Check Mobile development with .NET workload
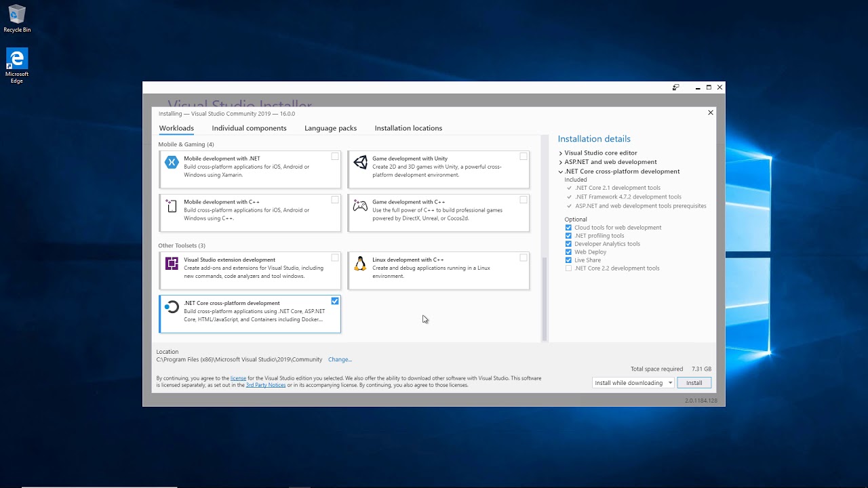Screen dimensions: 868x488 (335, 156)
